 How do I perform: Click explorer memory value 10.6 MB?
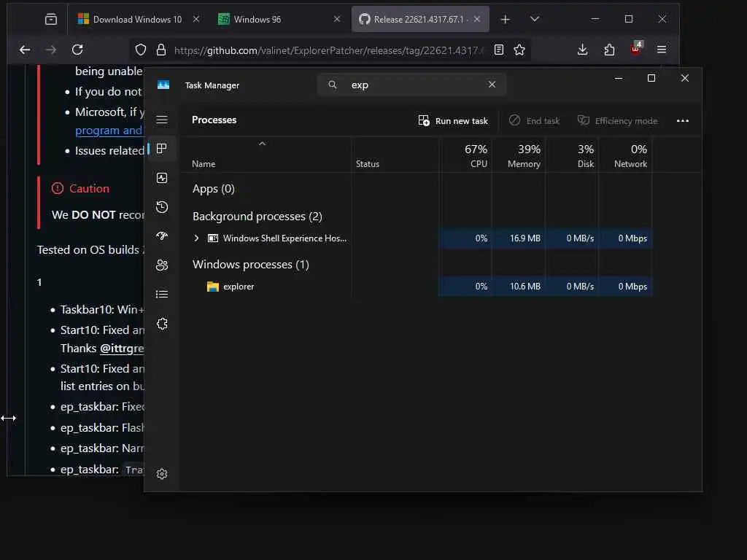coord(525,287)
